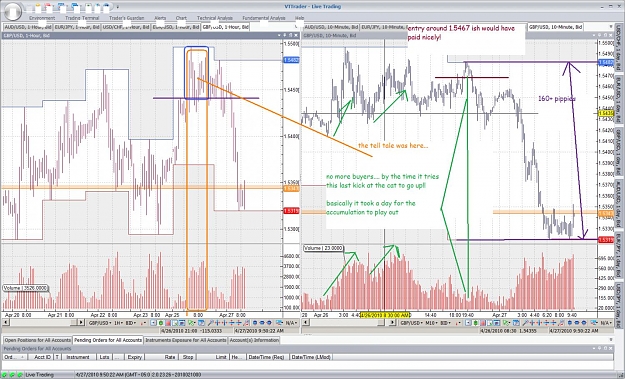This screenshot has width=625, height=379.
Task: Click the yellow 4/26/2010 8:30:00 AM time marker
Action: [385, 315]
